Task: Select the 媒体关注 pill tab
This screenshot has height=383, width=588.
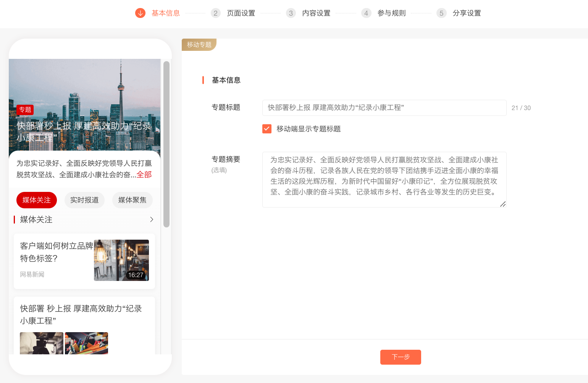Action: coord(37,200)
